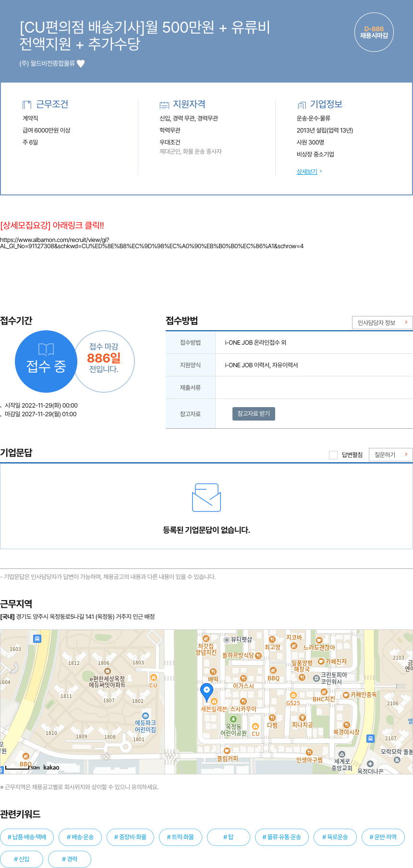
Task: Click 'i-ONE JOB 온라인접수 외' cell
Action: click(x=255, y=342)
